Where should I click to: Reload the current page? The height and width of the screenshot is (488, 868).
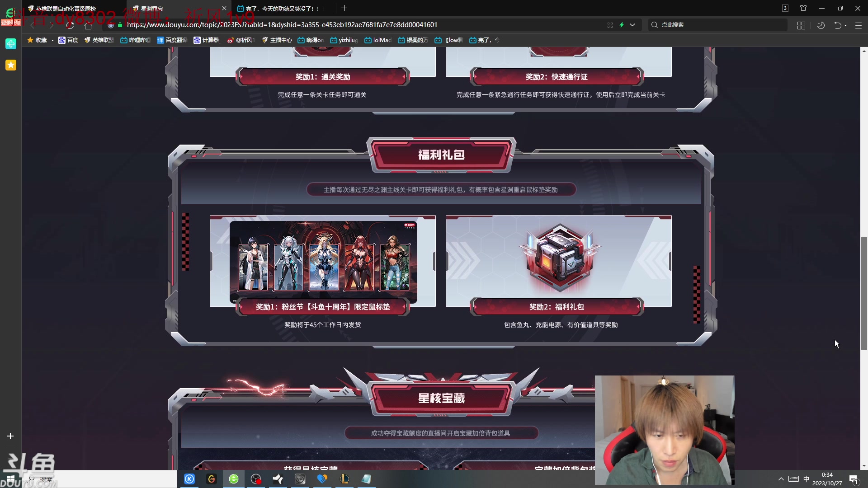[70, 25]
